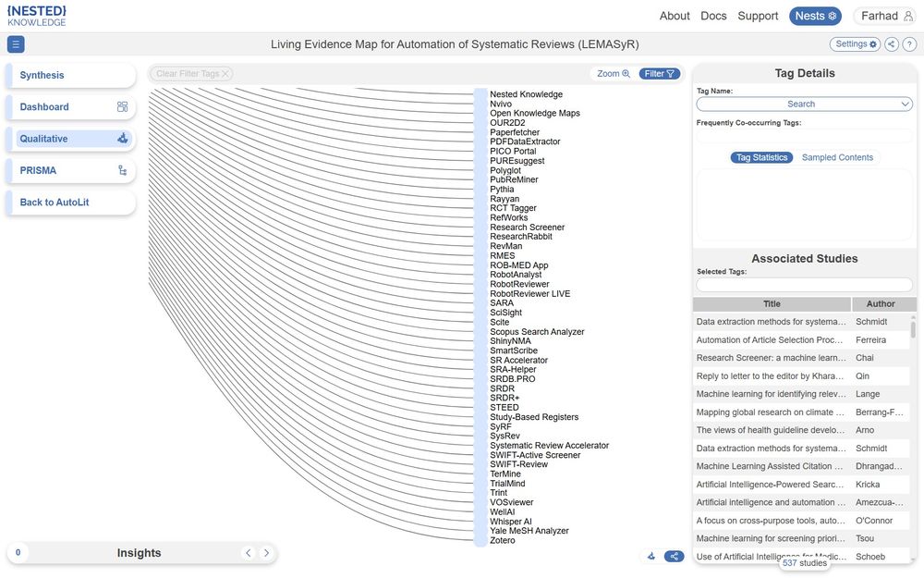Screen dimensions: 924x578
Task: Open study by Kricka
Action: coord(801,485)
